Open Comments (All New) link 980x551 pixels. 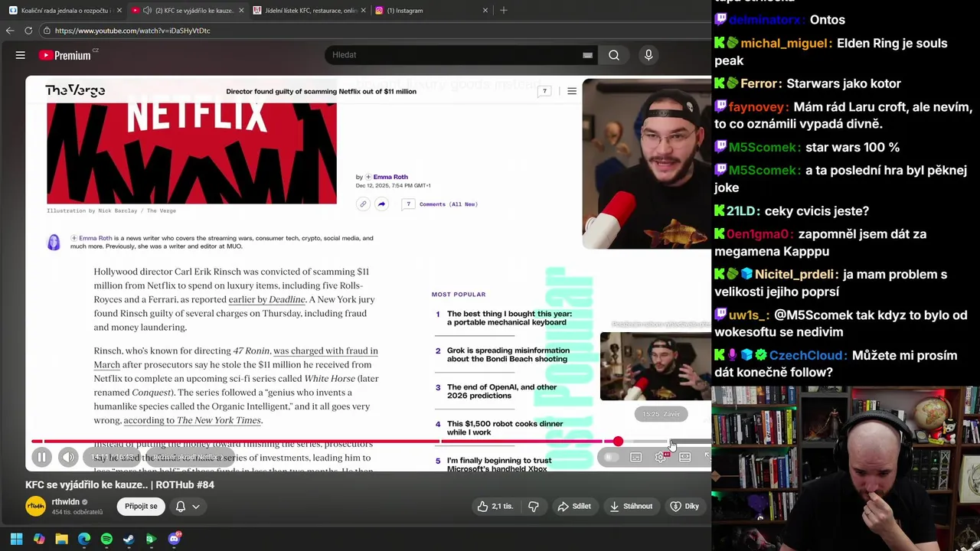(x=448, y=204)
